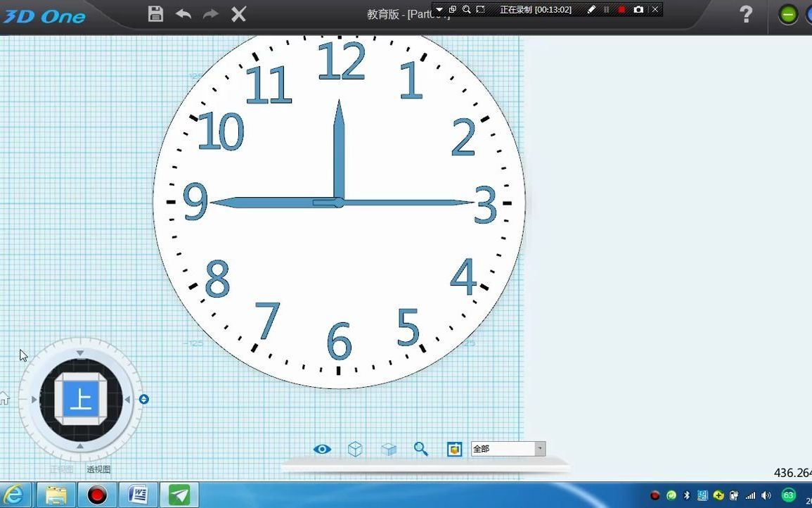Click the left-pointing arrow right of the view cube
Image resolution: width=812 pixels, height=508 pixels.
tap(127, 399)
